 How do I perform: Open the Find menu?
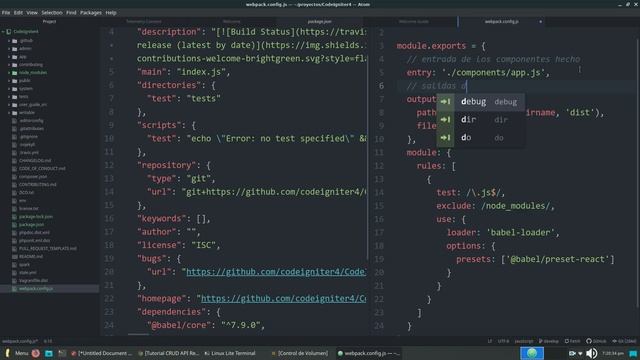71,13
